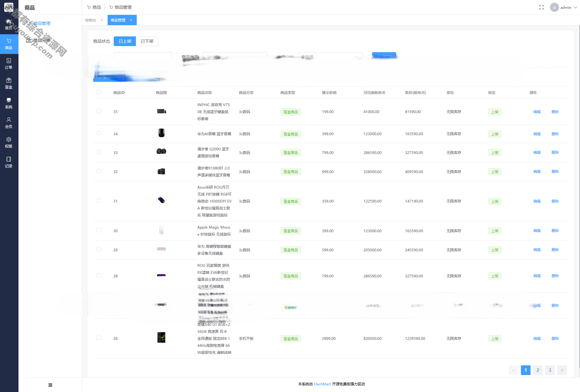Click the HA logo at top left
Viewport: 580px width, 392px height.
[9, 7]
